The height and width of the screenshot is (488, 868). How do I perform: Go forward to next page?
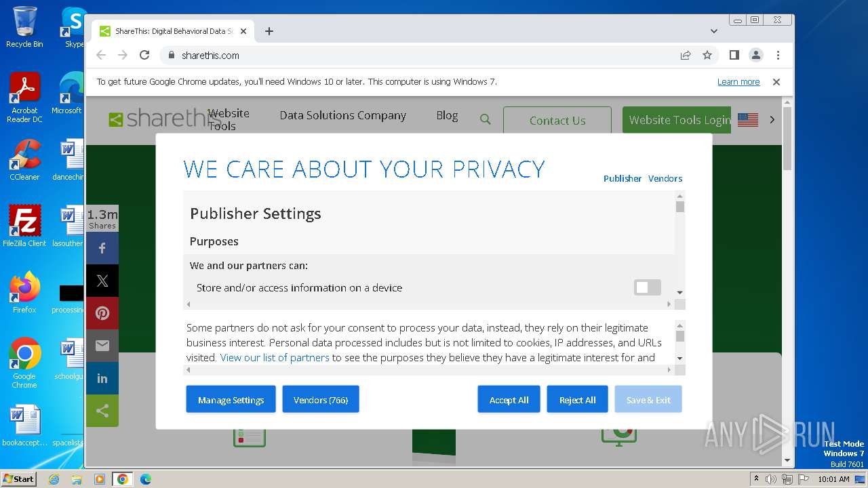[123, 55]
